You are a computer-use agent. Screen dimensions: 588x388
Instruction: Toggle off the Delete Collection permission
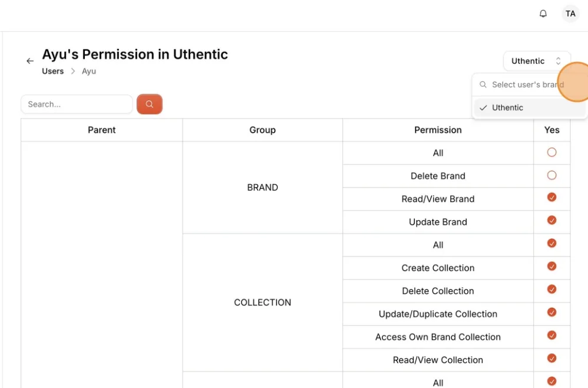551,289
